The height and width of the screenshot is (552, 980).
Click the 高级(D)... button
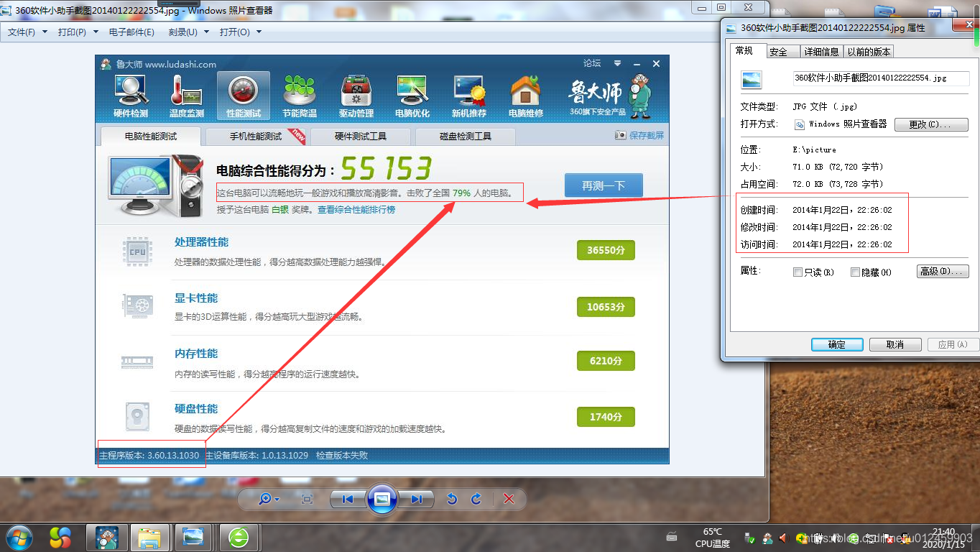point(943,272)
